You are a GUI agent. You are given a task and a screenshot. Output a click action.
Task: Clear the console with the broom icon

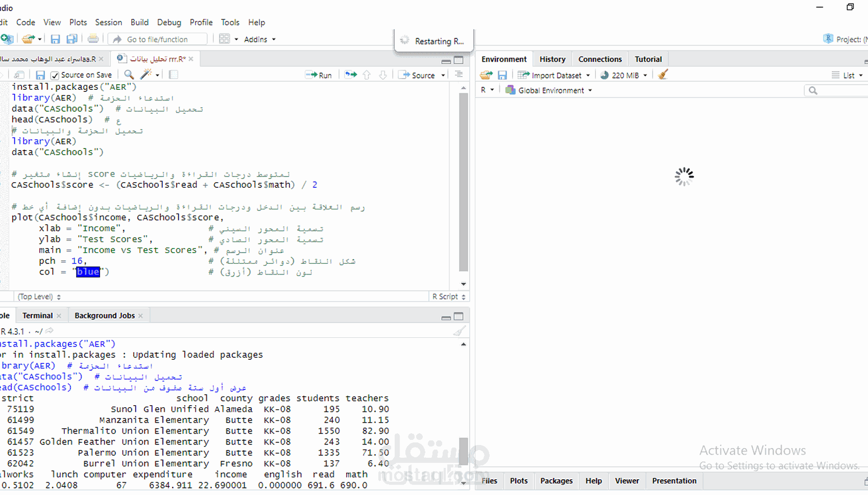[459, 331]
